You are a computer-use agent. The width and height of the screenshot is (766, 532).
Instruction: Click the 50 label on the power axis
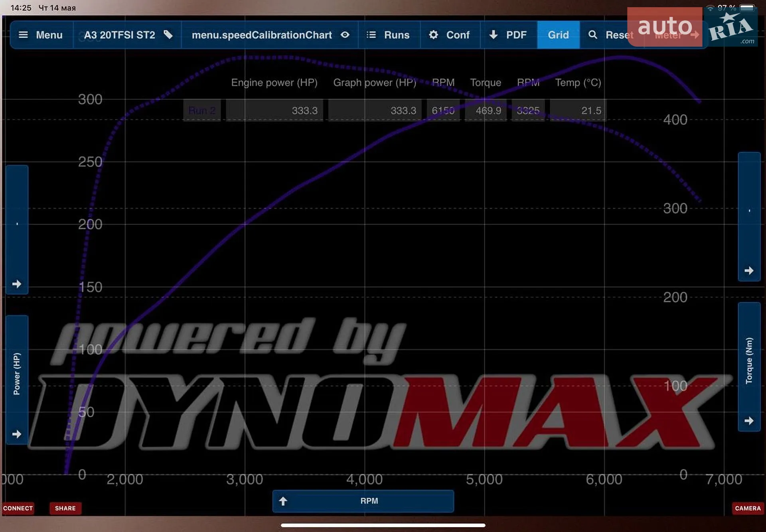tap(87, 412)
